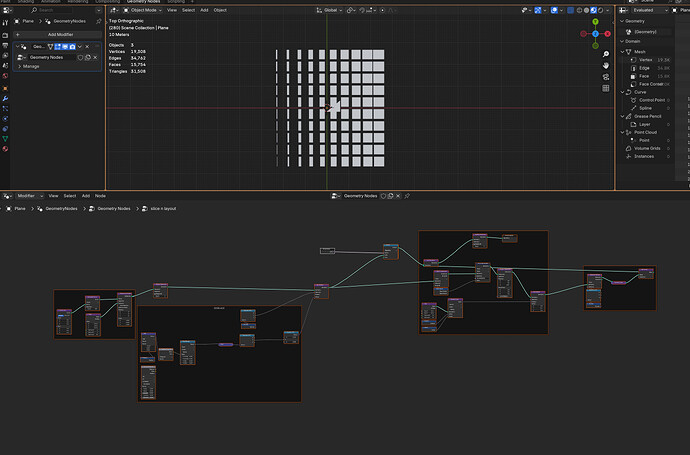690x455 pixels.
Task: Pin the Geometry Nodes tree in node editor
Action: coord(407,196)
